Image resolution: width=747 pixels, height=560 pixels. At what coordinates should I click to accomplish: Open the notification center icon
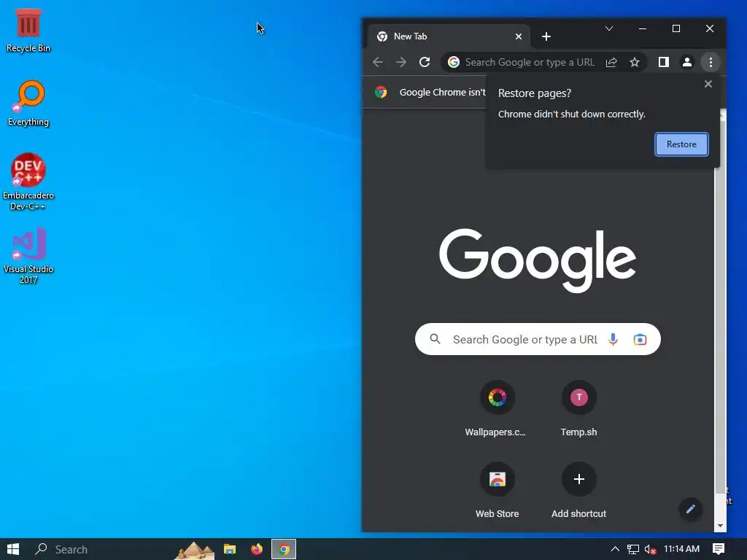pyautogui.click(x=719, y=549)
